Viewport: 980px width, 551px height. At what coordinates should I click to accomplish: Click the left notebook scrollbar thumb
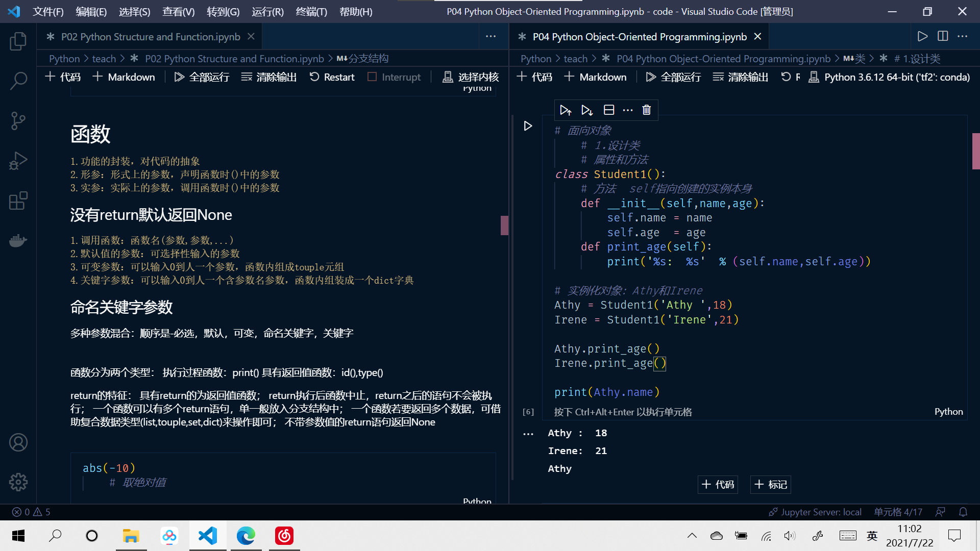[504, 225]
